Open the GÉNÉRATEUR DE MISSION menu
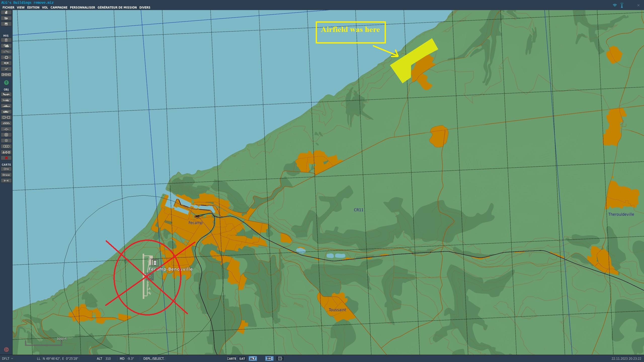The height and width of the screenshot is (362, 644). tap(117, 8)
